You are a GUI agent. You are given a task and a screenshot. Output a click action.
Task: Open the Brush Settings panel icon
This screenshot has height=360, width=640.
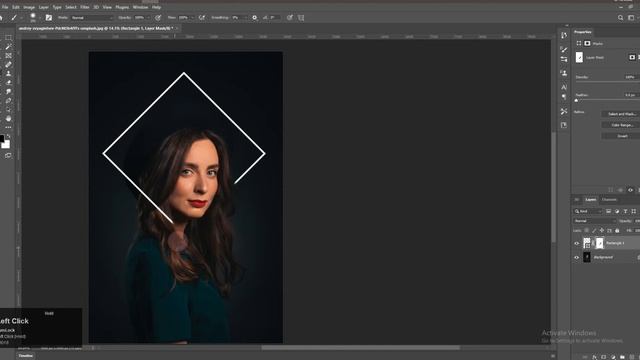coord(564,59)
